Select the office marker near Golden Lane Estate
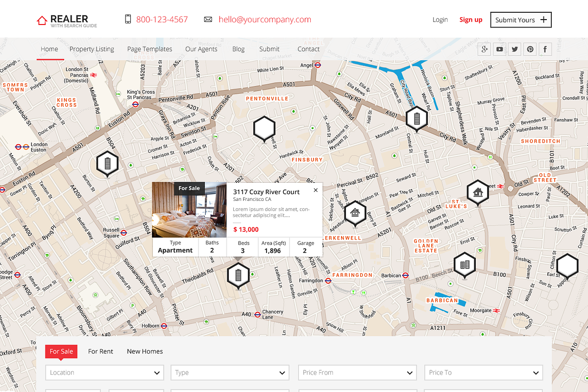Screen dimensions: 588x392 pyautogui.click(x=465, y=265)
